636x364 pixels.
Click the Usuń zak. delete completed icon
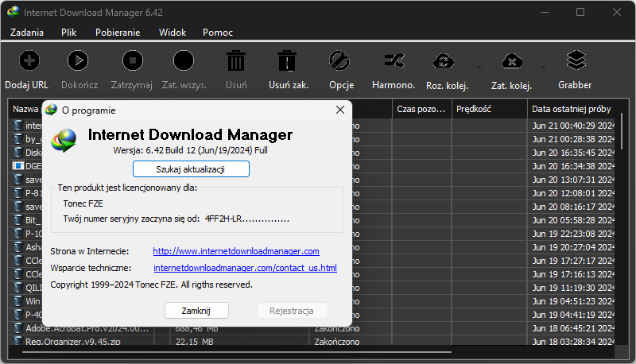click(287, 61)
